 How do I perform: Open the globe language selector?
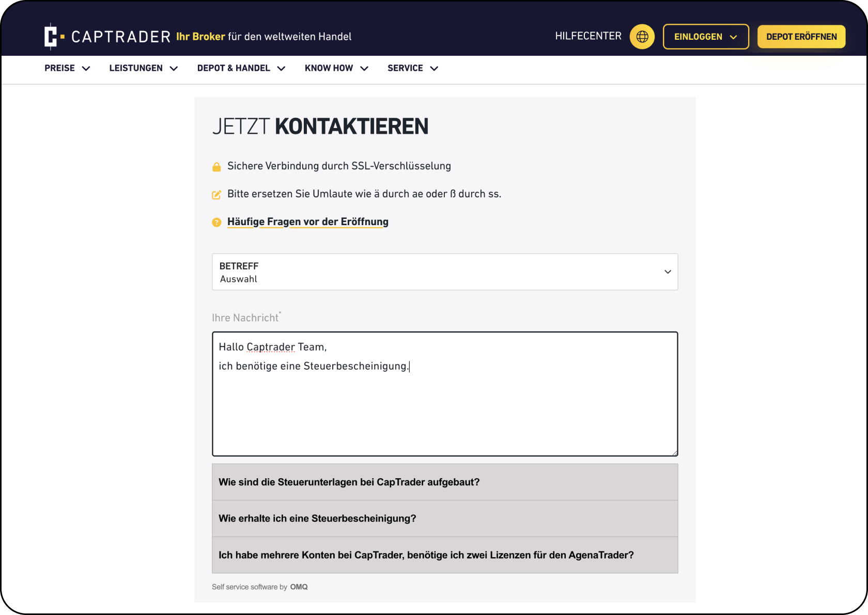point(642,37)
